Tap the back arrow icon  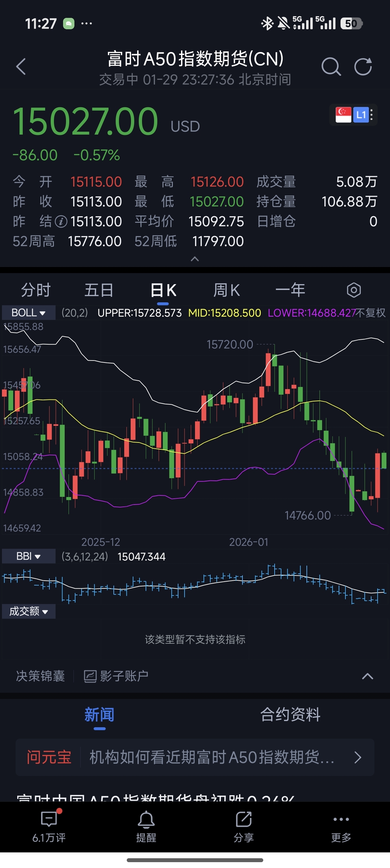(21, 66)
